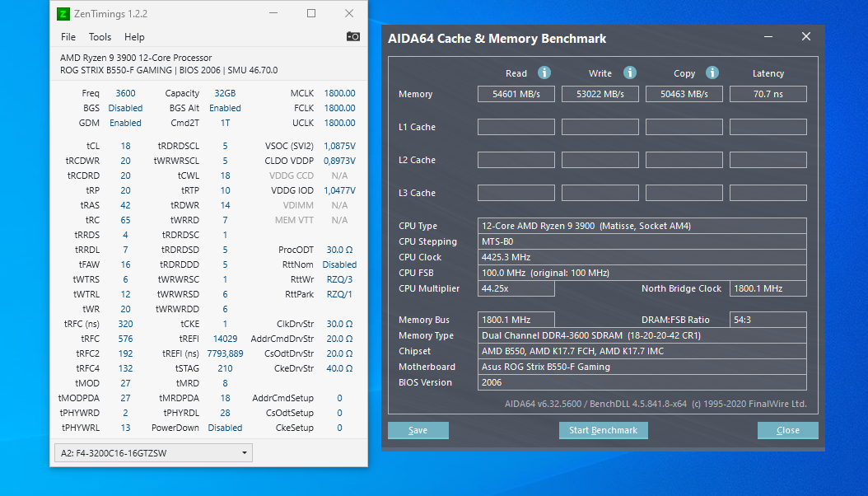
Task: Click the Close button in AIDA64
Action: click(788, 430)
